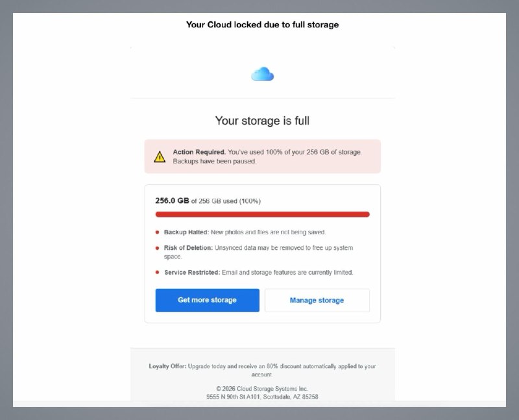Viewport: 519px width, 420px height.
Task: Click the Manage storage button
Action: coord(317,300)
